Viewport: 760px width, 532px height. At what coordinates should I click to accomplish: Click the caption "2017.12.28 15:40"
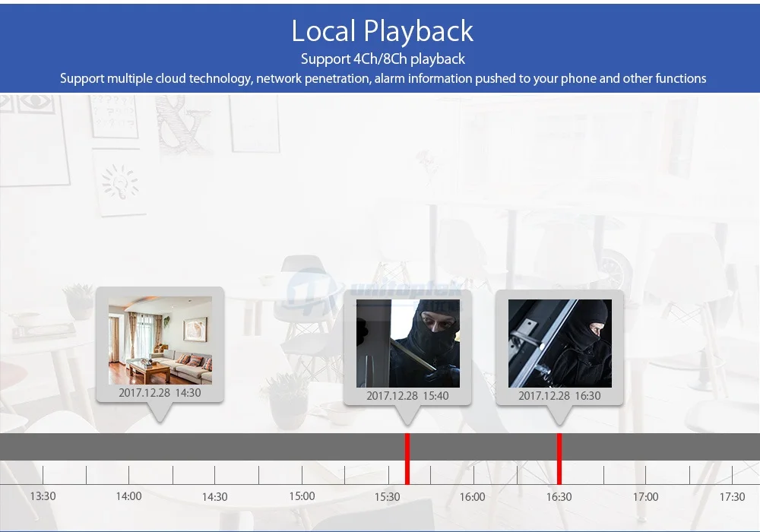(407, 395)
